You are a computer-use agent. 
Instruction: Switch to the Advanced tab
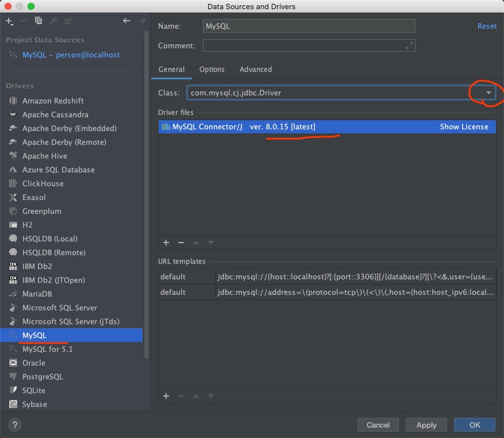256,70
